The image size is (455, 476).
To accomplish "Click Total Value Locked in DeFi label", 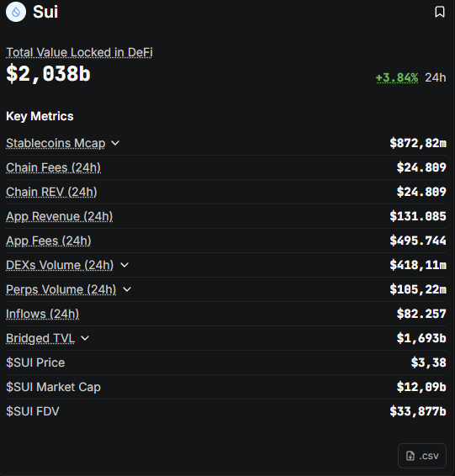I will point(79,52).
